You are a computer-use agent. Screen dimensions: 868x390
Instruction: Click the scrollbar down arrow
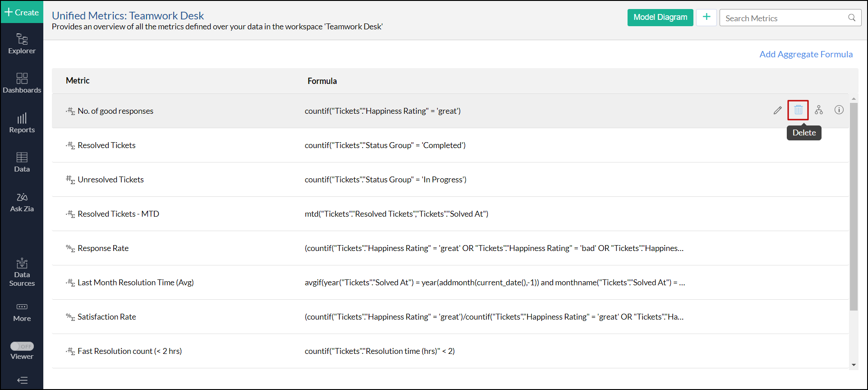[854, 365]
